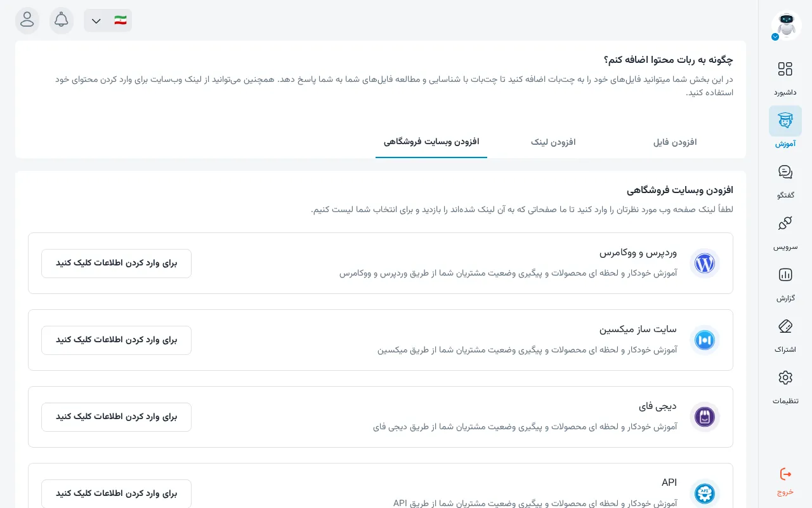812x508 pixels.
Task: Select the افزودن وبسایت فروشگاهی tab
Action: 431,142
